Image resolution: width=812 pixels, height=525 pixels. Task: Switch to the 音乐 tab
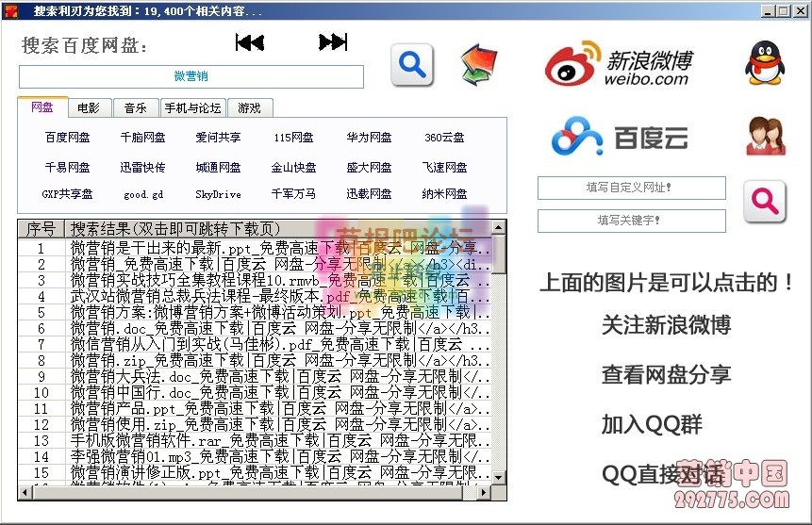tap(136, 107)
